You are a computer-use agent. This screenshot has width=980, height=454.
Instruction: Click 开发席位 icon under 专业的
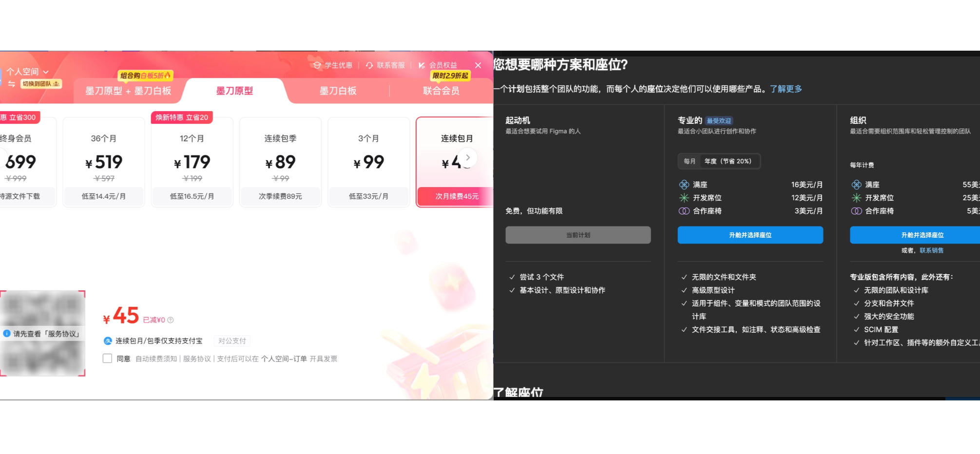tap(684, 198)
